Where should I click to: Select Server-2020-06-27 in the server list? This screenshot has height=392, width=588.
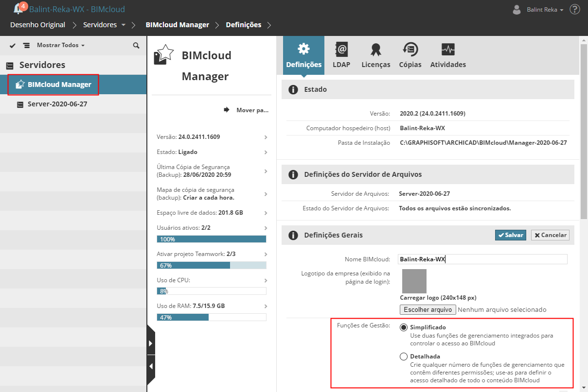click(73, 104)
